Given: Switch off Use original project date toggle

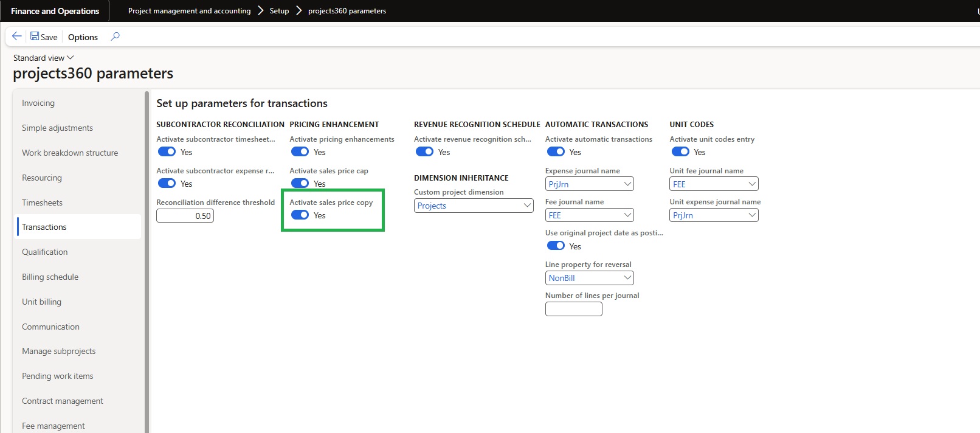Looking at the screenshot, I should [556, 246].
